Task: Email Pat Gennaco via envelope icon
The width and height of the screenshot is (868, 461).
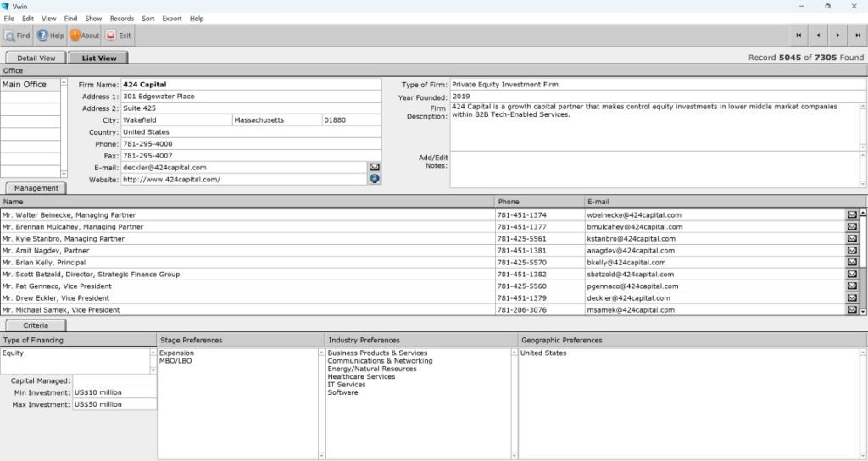Action: point(852,286)
